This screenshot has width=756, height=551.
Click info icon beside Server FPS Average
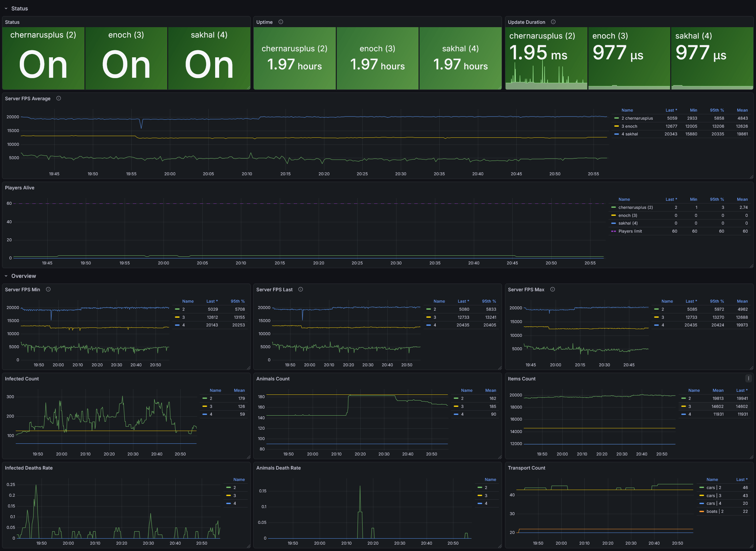tap(59, 98)
